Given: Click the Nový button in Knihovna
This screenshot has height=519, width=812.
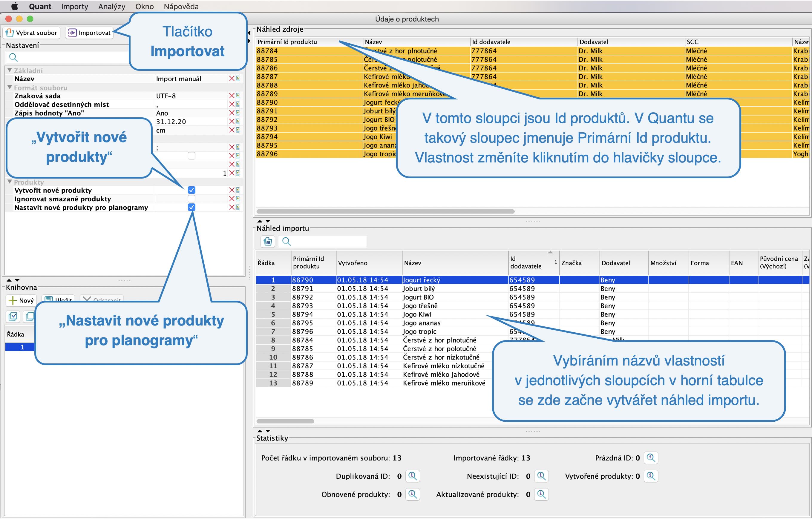Looking at the screenshot, I should [x=21, y=300].
